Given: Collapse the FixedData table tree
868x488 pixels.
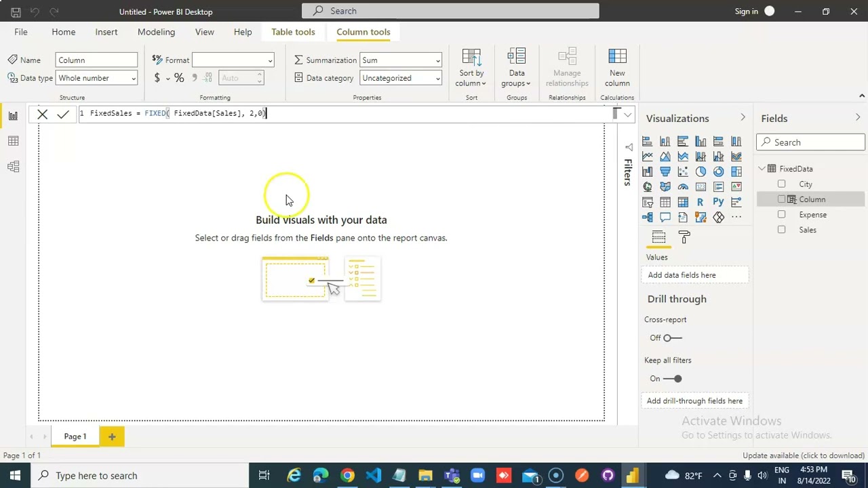Looking at the screenshot, I should tap(762, 169).
